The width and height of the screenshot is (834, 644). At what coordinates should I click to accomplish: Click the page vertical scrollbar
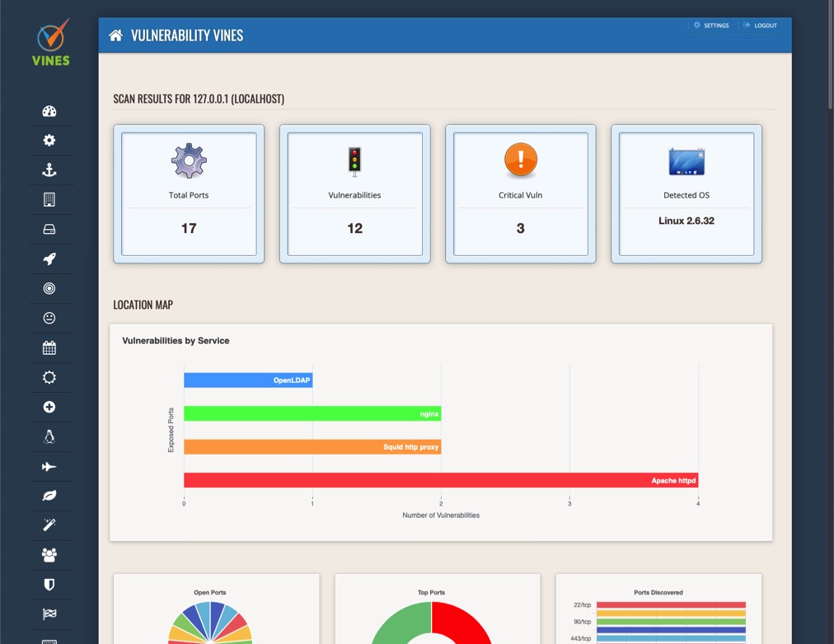pos(830,55)
